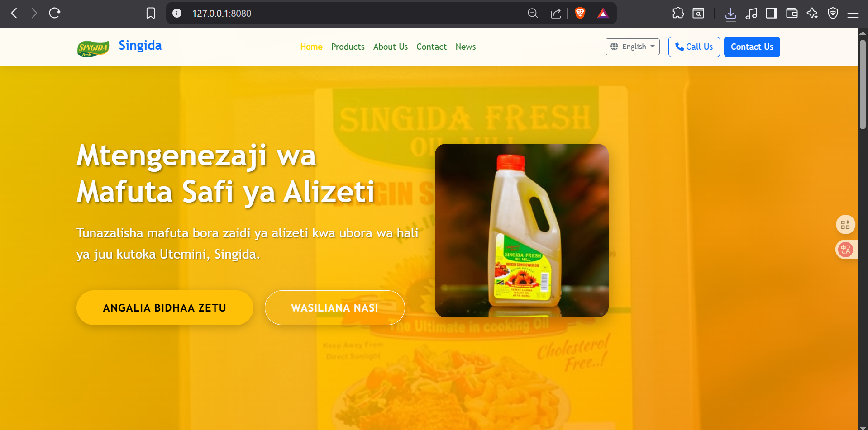Click the Brave Rewards triangle icon
Viewport: 868px width, 430px height.
603,13
